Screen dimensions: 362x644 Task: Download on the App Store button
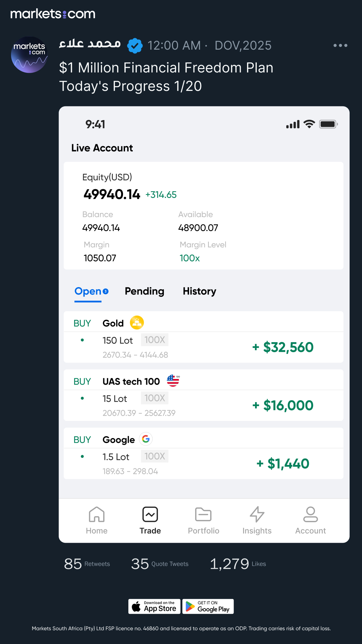155,606
